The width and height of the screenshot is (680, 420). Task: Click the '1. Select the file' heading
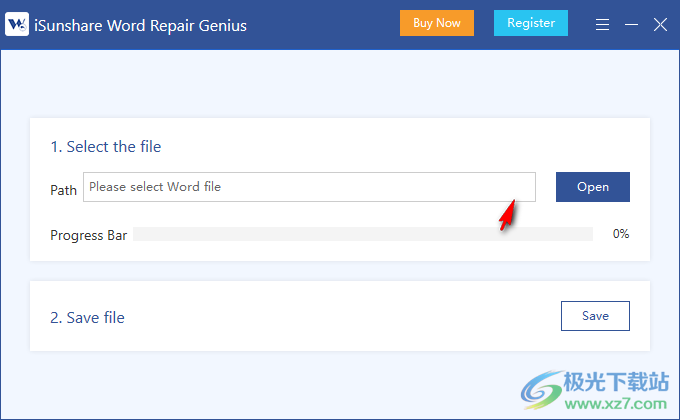tap(106, 147)
